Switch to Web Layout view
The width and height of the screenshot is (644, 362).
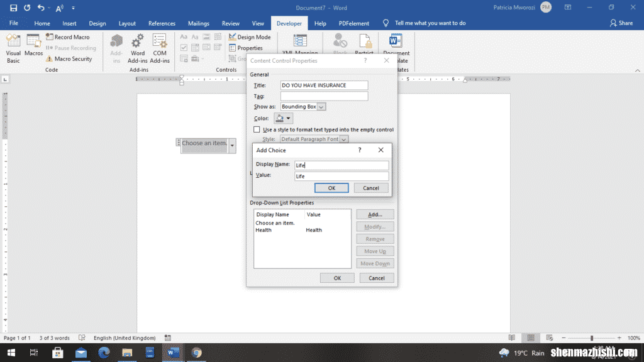click(x=550, y=337)
